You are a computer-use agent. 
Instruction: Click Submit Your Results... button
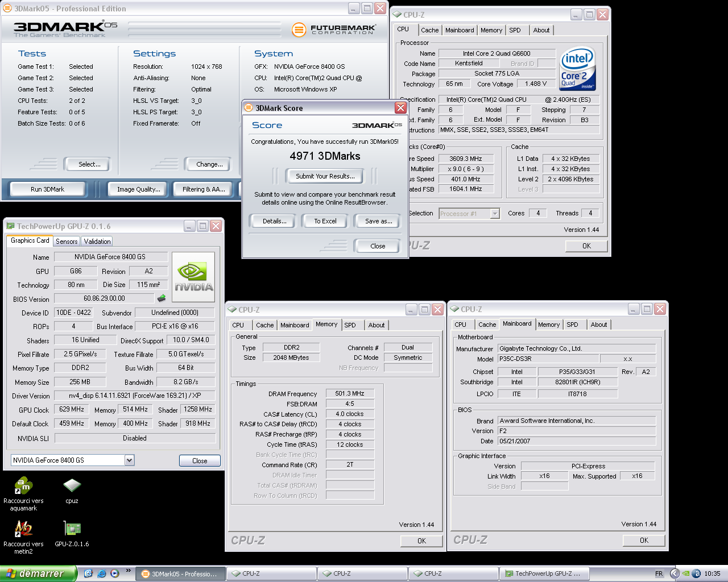(x=325, y=176)
